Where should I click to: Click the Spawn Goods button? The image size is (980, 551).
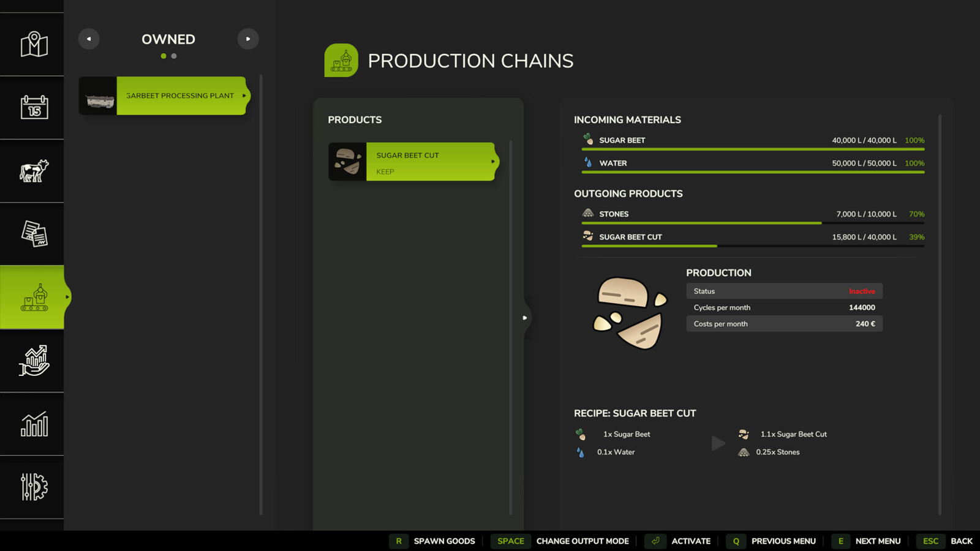pos(436,541)
